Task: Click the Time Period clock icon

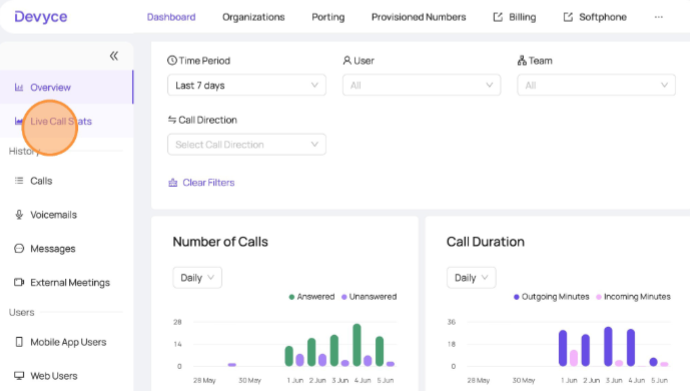Action: click(x=172, y=60)
